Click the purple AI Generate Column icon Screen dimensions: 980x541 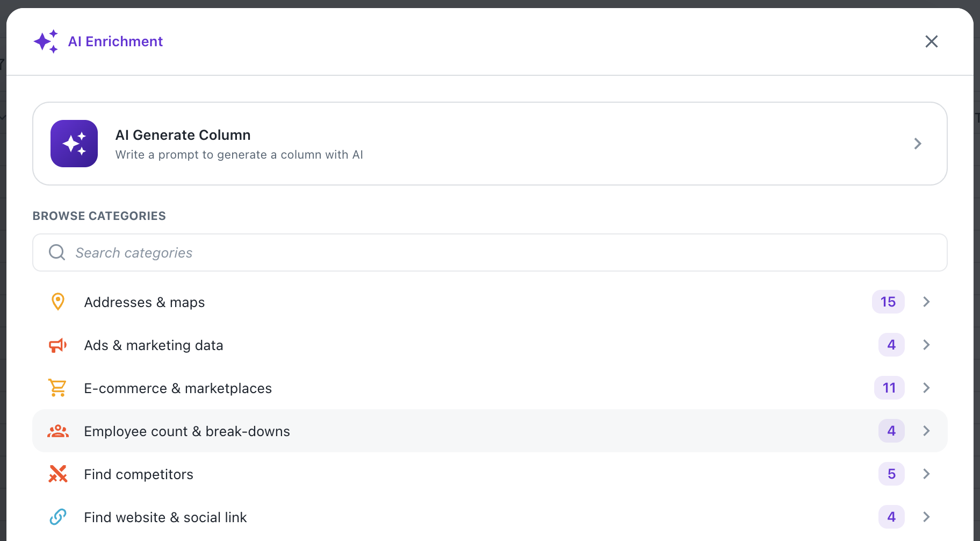click(74, 144)
